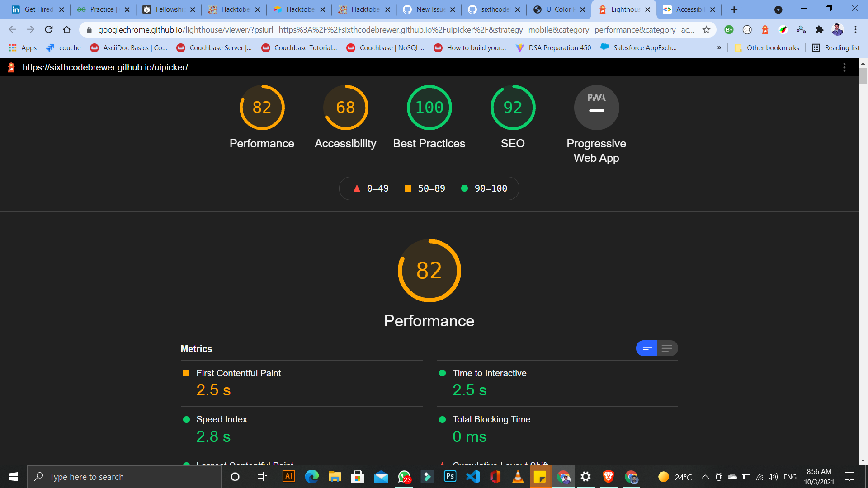Viewport: 868px width, 488px height.
Task: Click the Lighthouse report three-dot menu
Action: tap(844, 67)
